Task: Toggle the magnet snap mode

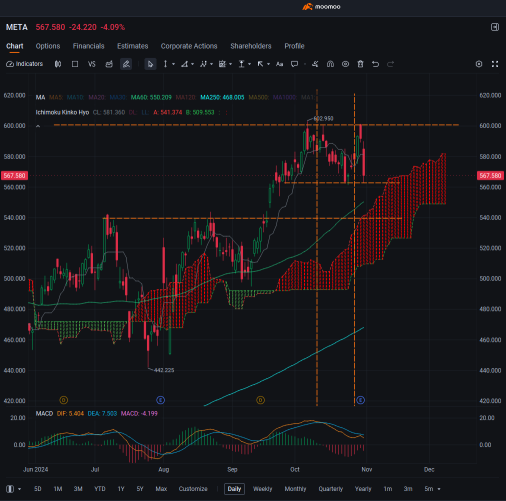Action: 330,64
